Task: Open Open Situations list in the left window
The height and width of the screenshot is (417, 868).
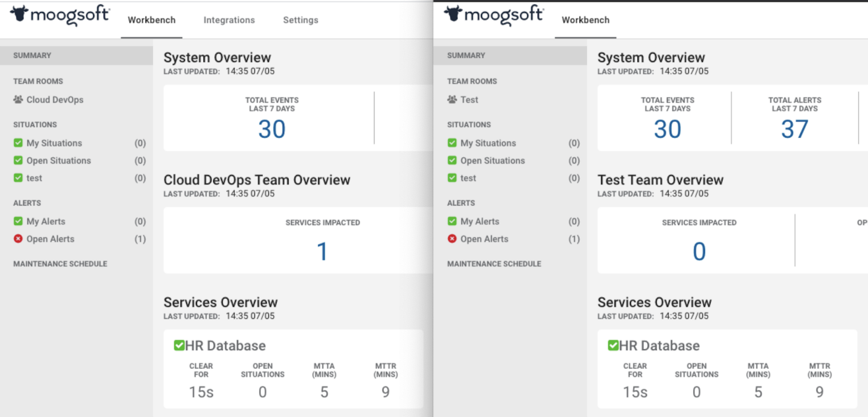Action: click(59, 161)
